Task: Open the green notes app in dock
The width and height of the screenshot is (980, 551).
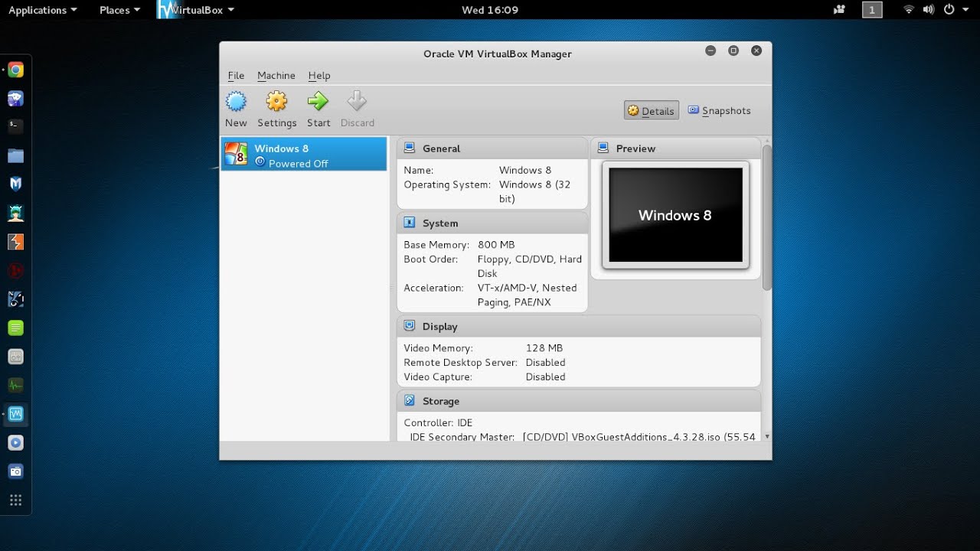Action: point(15,328)
